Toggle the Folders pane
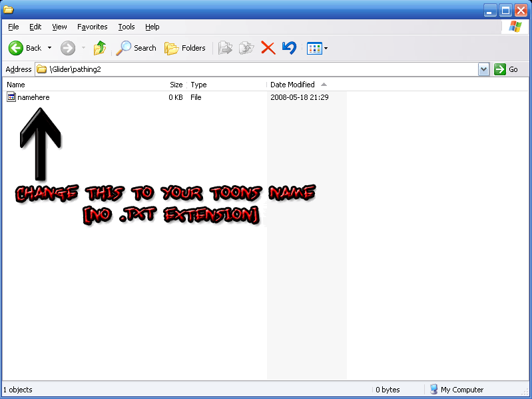The image size is (532, 399). tap(185, 48)
